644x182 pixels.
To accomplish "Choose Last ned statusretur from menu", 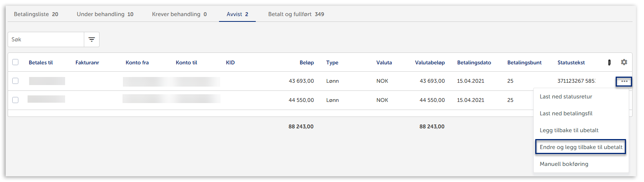I will pyautogui.click(x=566, y=97).
